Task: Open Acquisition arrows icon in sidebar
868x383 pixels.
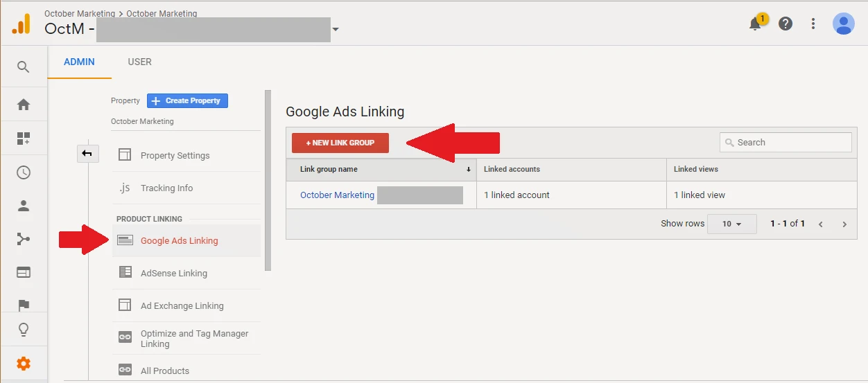Action: click(x=24, y=239)
